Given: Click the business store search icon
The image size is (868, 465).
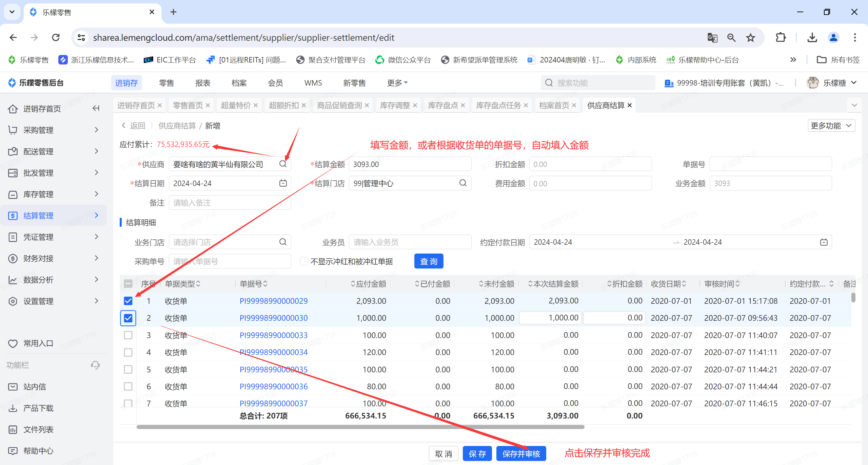Looking at the screenshot, I should [283, 242].
